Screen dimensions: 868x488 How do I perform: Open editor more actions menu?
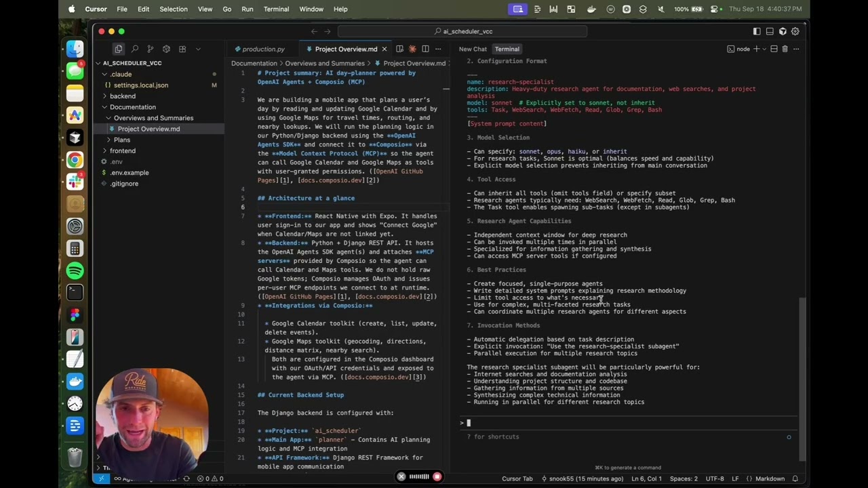click(438, 49)
